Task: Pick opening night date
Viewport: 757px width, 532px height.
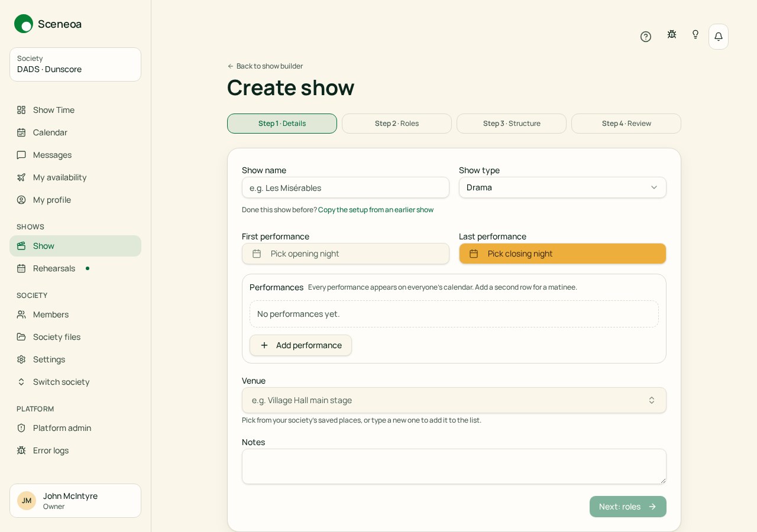Action: [345, 254]
